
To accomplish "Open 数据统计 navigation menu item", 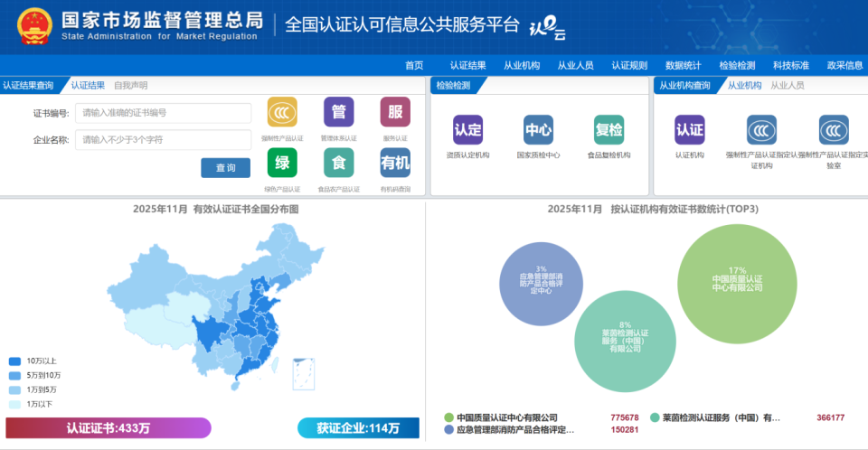I will click(684, 65).
